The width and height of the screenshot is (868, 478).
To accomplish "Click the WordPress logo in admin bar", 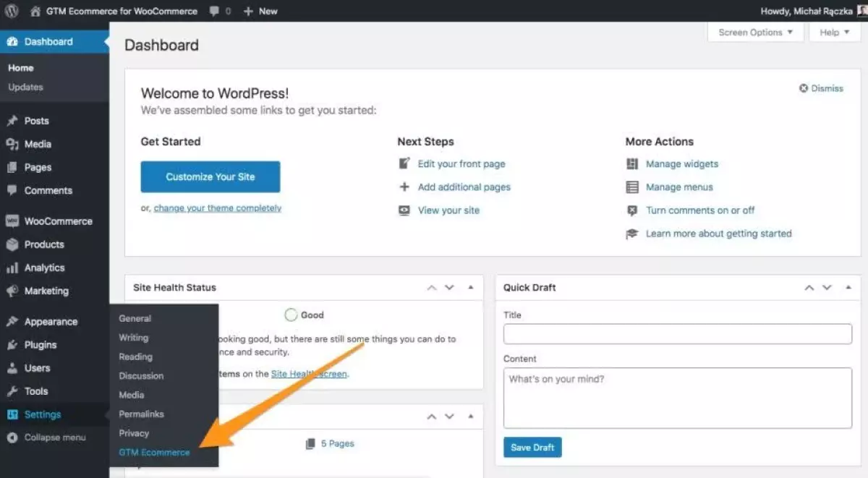I will click(12, 11).
